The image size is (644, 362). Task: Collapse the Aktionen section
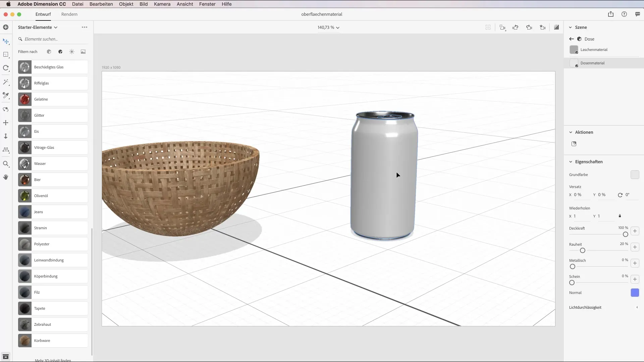coord(571,132)
